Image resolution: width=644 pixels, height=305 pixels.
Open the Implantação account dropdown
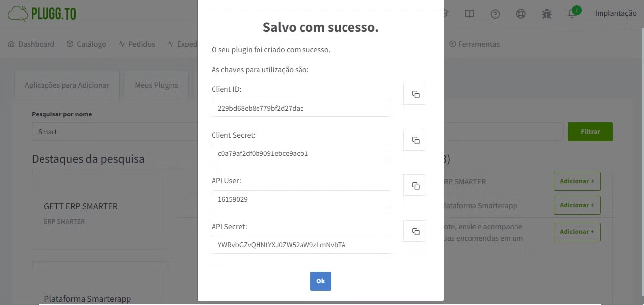(x=615, y=13)
